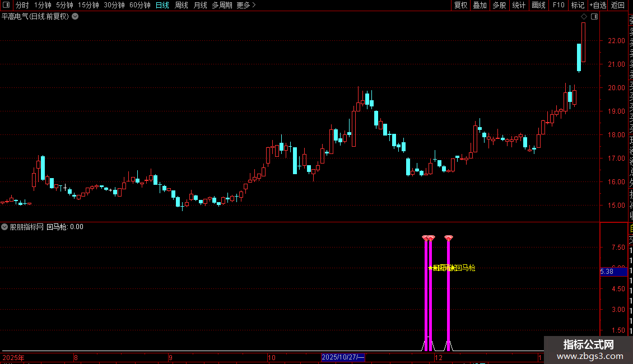The height and width of the screenshot is (364, 633).
Task: Open 多周期 multi-period view
Action: coord(222,5)
